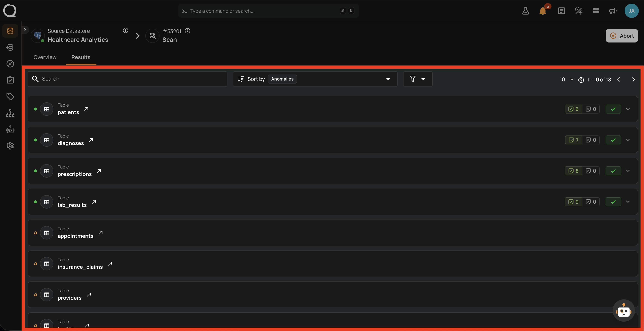The width and height of the screenshot is (644, 331).
Task: Click the providers table name
Action: point(70,298)
